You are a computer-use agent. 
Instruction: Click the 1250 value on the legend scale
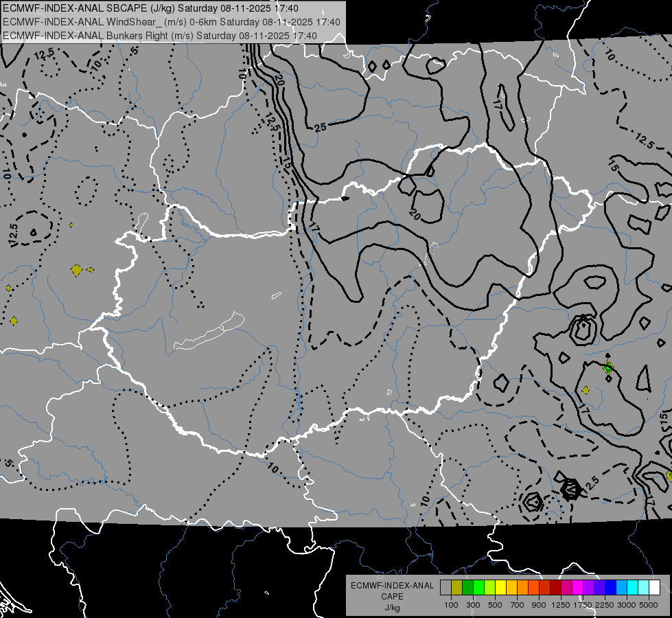561,605
